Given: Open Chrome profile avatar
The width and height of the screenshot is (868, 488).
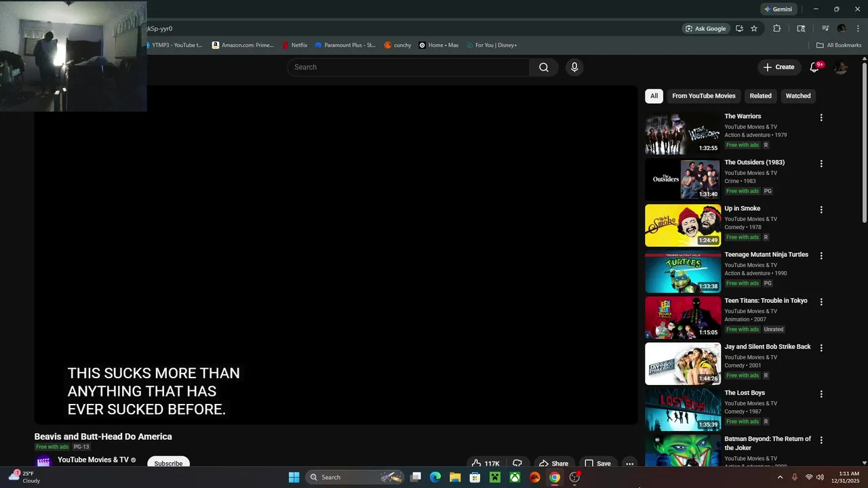Looking at the screenshot, I should pyautogui.click(x=842, y=28).
